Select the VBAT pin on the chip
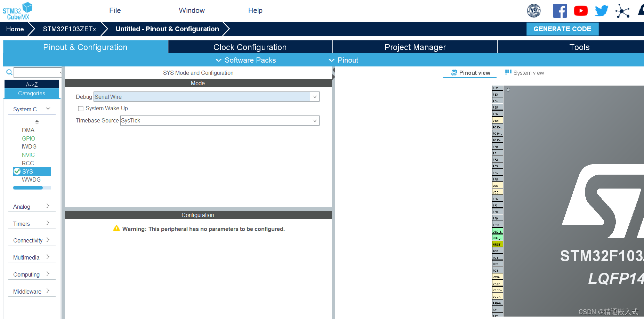 pos(497,120)
